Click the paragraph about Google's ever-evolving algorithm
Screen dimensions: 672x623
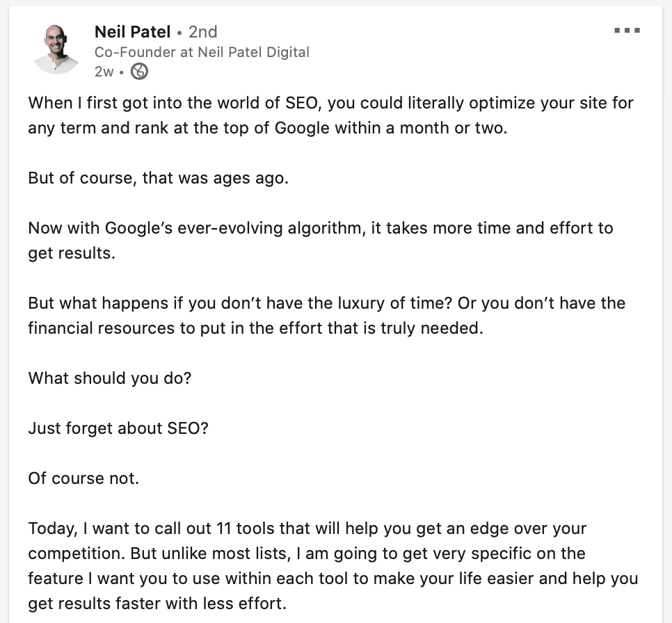(x=321, y=241)
